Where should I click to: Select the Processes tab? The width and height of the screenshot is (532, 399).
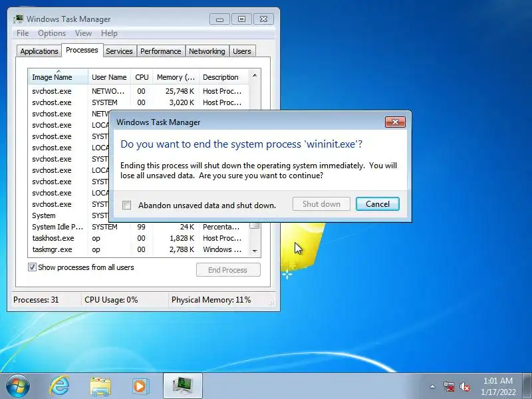tap(82, 51)
